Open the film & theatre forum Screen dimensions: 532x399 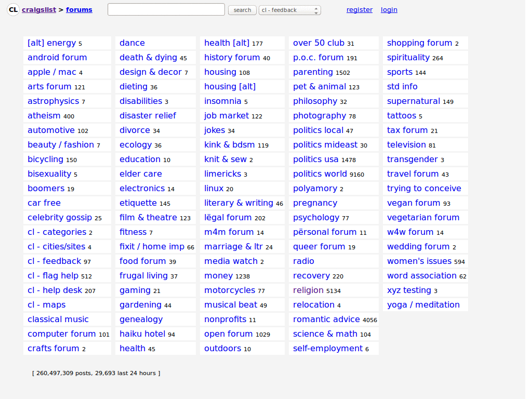(x=148, y=217)
